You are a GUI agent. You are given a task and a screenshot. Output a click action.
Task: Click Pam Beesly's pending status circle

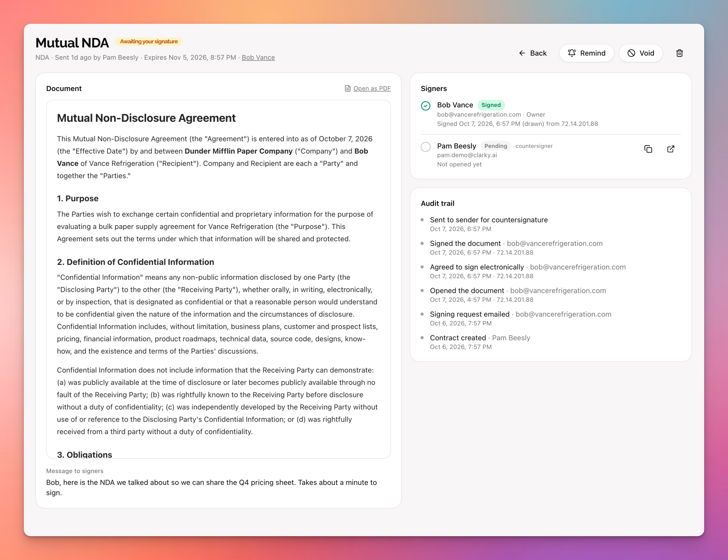click(426, 147)
